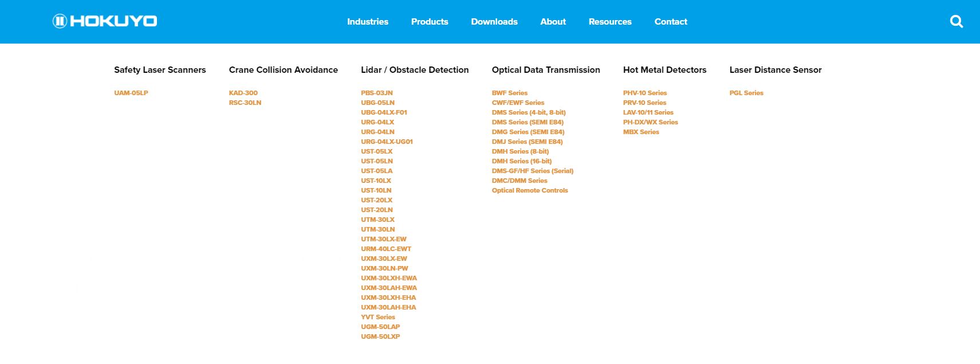Select Safety Laser Scanners category heading

point(160,70)
